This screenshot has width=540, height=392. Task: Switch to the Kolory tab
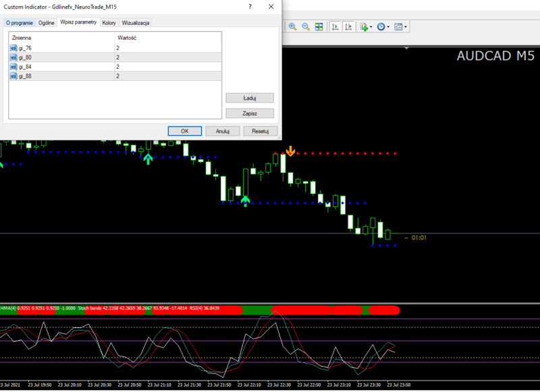[109, 22]
